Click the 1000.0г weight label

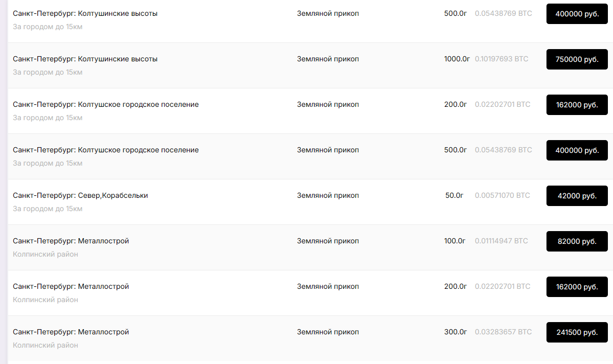point(456,59)
